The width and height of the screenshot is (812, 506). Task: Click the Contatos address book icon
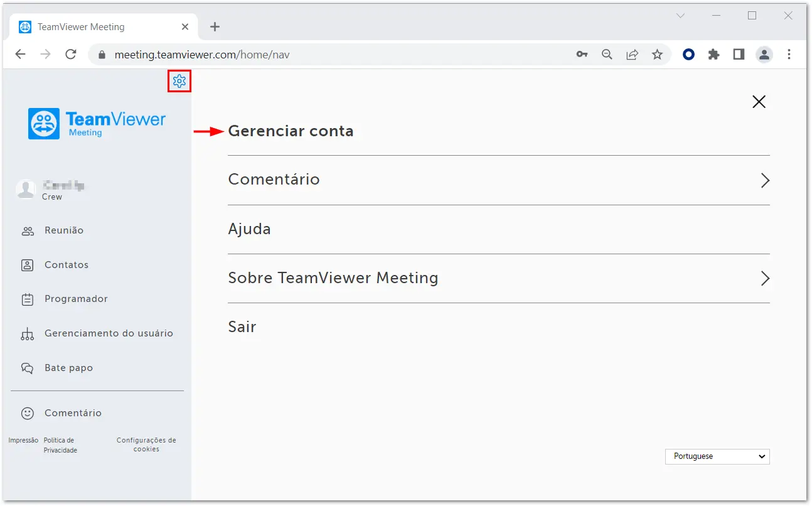[28, 265]
